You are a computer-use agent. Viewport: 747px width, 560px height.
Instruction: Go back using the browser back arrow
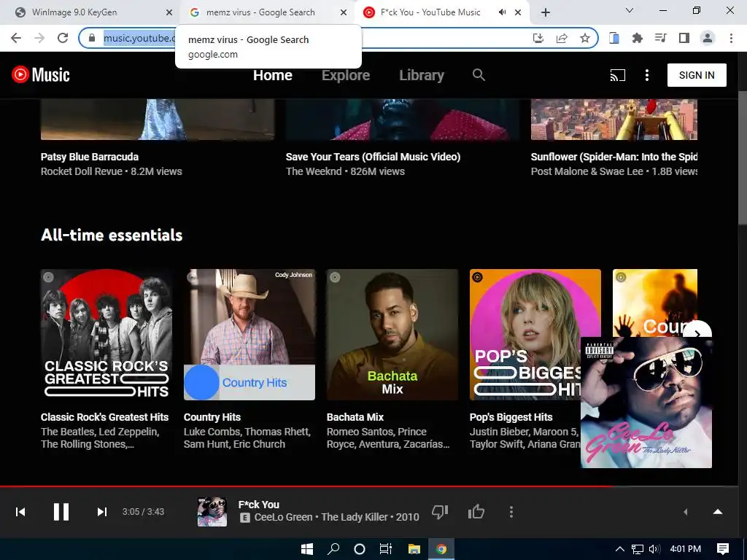click(16, 38)
